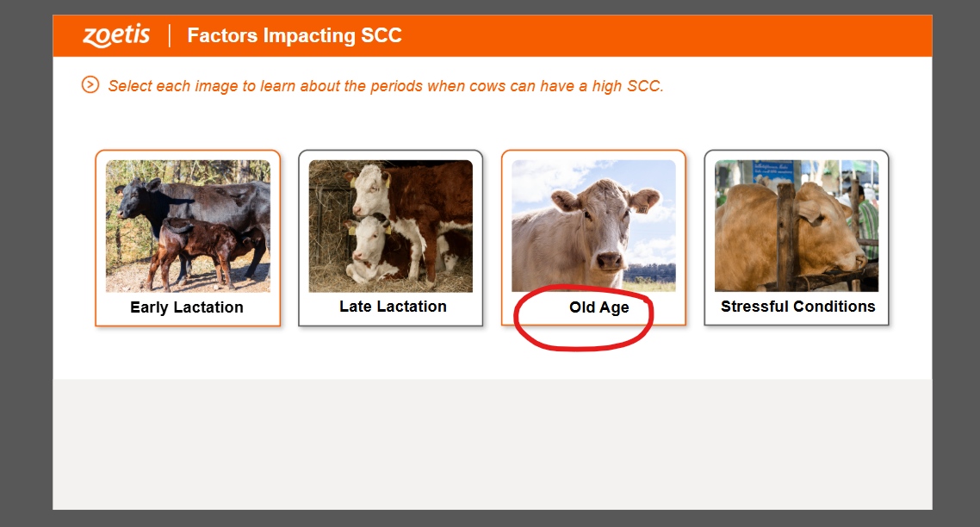Click the Stressful Conditions label
Viewport: 980px width, 527px height.
(x=797, y=307)
